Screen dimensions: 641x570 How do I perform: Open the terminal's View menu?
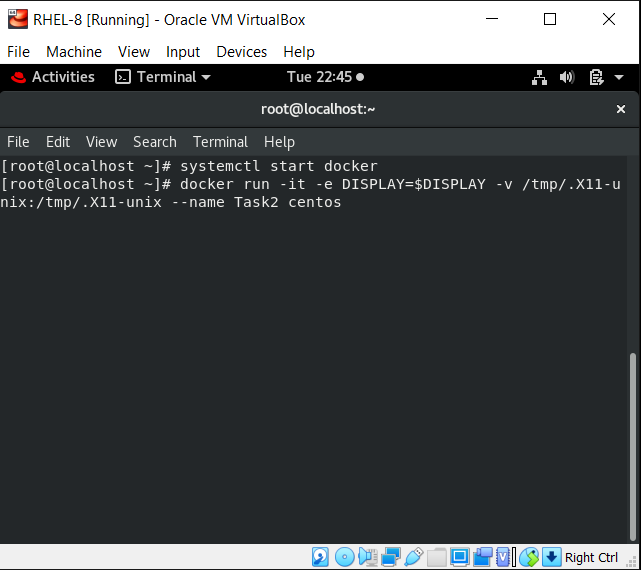pyautogui.click(x=101, y=142)
